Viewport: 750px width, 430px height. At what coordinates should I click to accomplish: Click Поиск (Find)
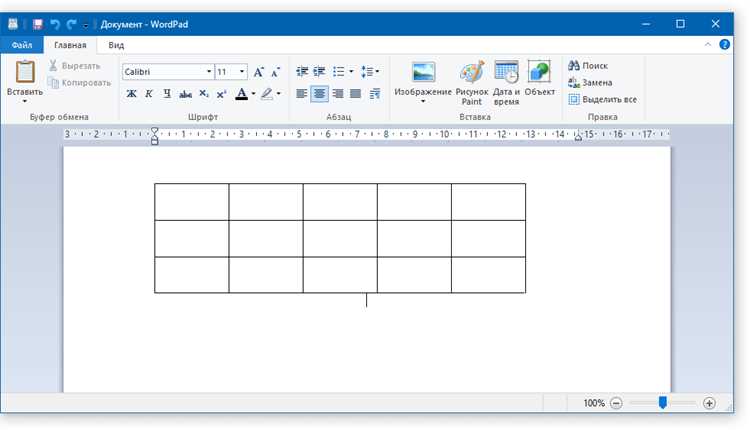588,66
